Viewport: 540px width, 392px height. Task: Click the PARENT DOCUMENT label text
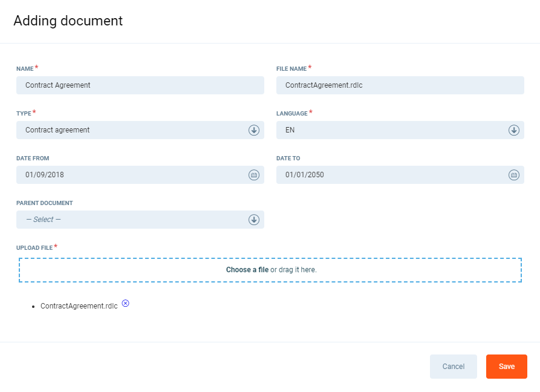click(x=44, y=203)
